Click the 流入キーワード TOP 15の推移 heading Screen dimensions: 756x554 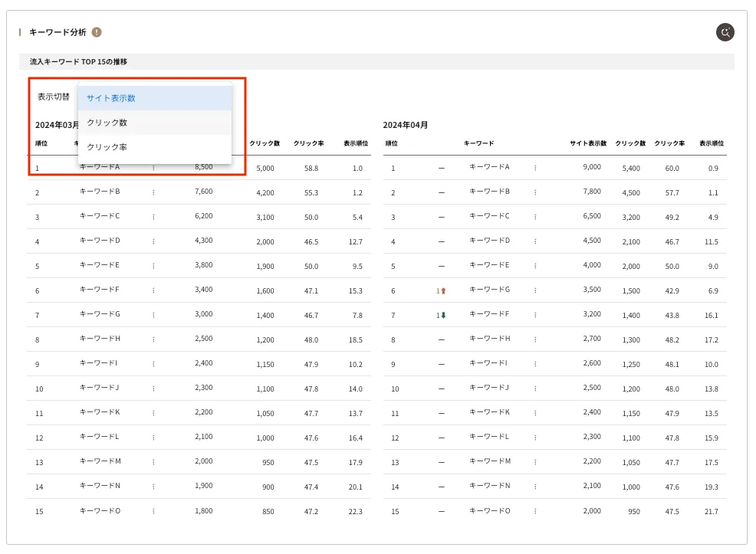pos(78,61)
